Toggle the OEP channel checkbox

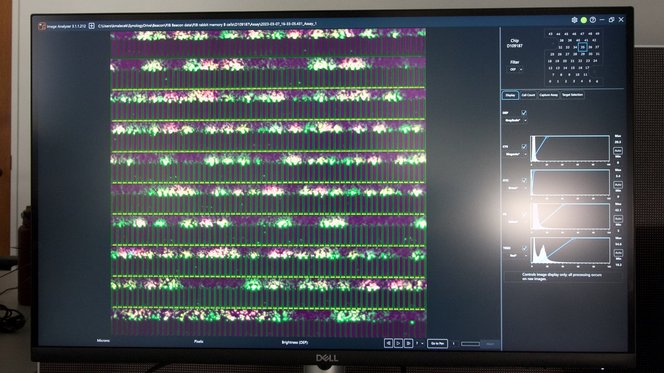pos(524,113)
